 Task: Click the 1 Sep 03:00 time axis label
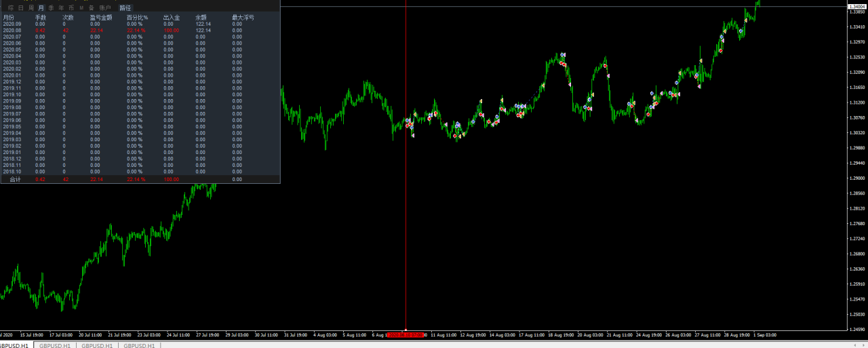click(x=764, y=334)
